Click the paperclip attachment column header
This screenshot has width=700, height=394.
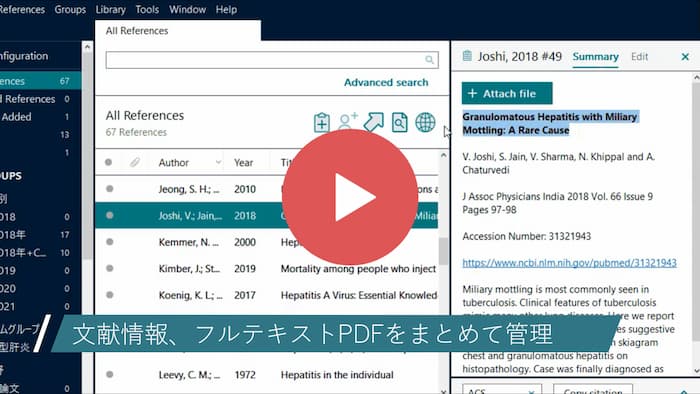coord(135,162)
